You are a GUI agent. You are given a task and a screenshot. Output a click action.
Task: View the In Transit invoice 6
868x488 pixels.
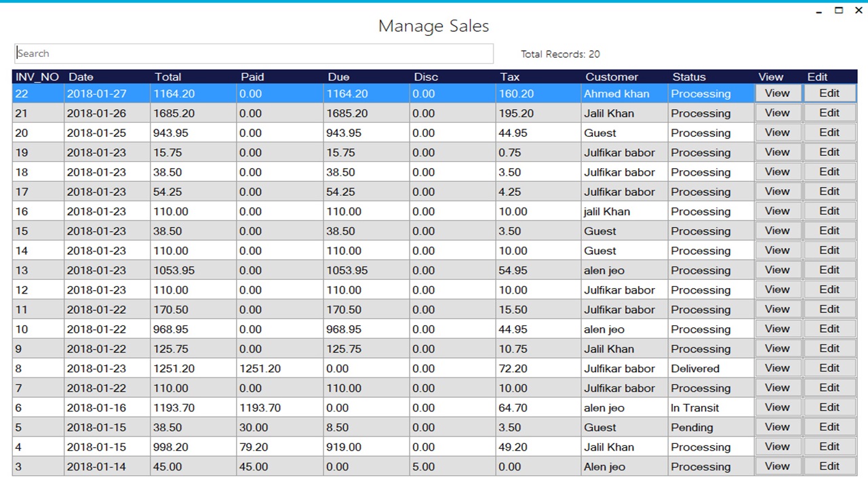(778, 407)
